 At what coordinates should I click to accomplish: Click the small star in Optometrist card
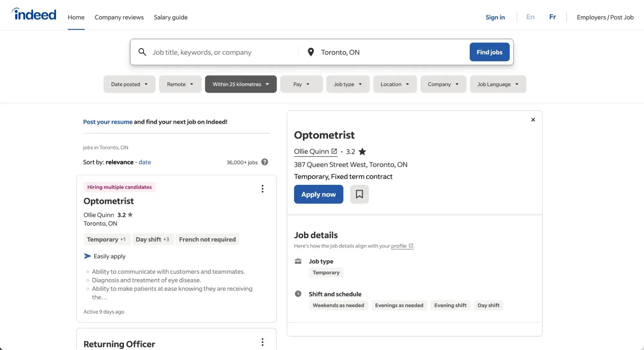click(130, 214)
